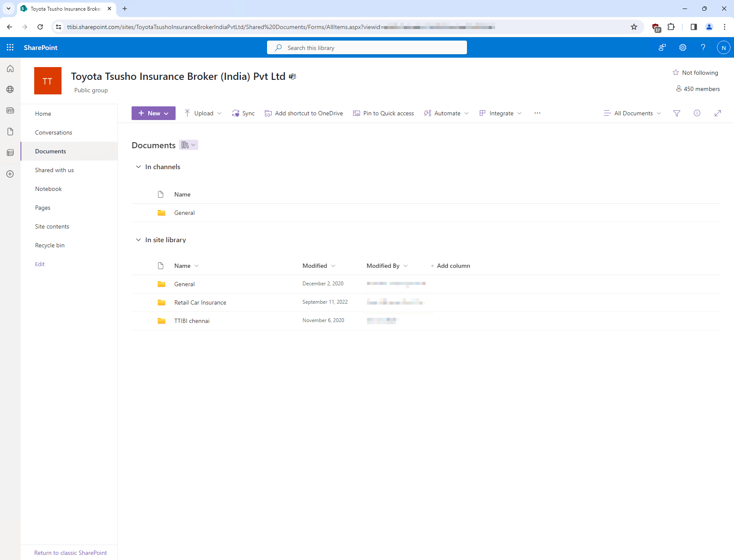The image size is (734, 560).
Task: Open the more commands ellipsis
Action: coord(537,113)
